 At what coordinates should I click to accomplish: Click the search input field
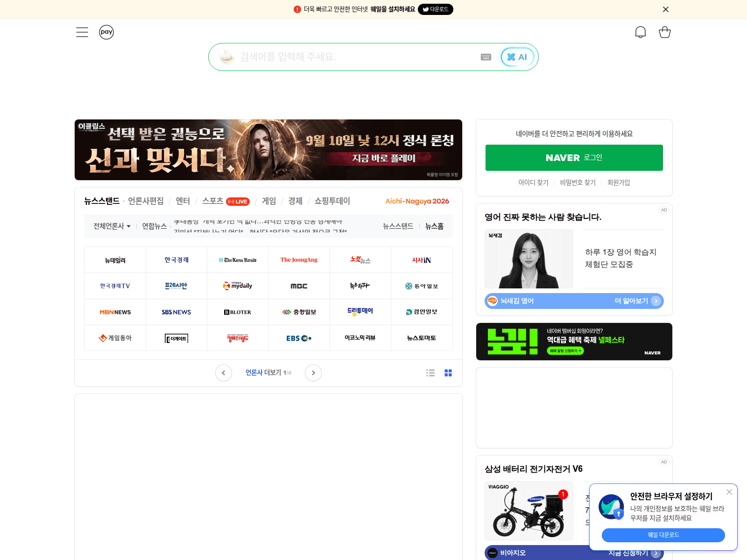tap(357, 57)
